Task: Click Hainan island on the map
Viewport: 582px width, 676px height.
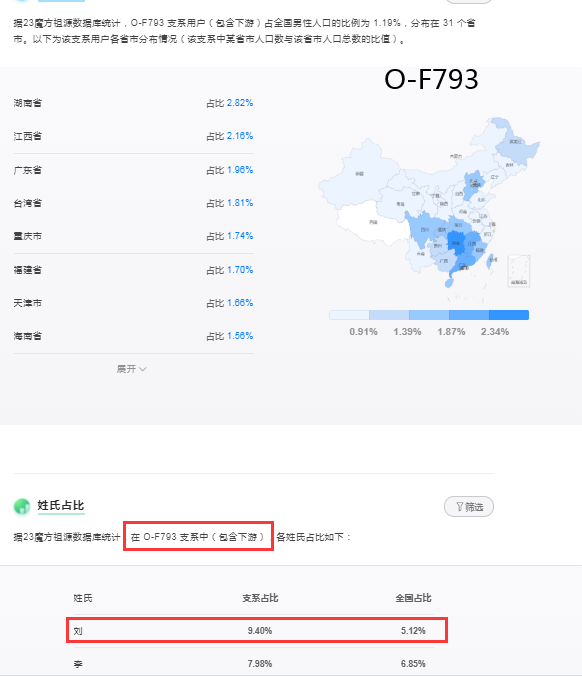Action: [450, 283]
